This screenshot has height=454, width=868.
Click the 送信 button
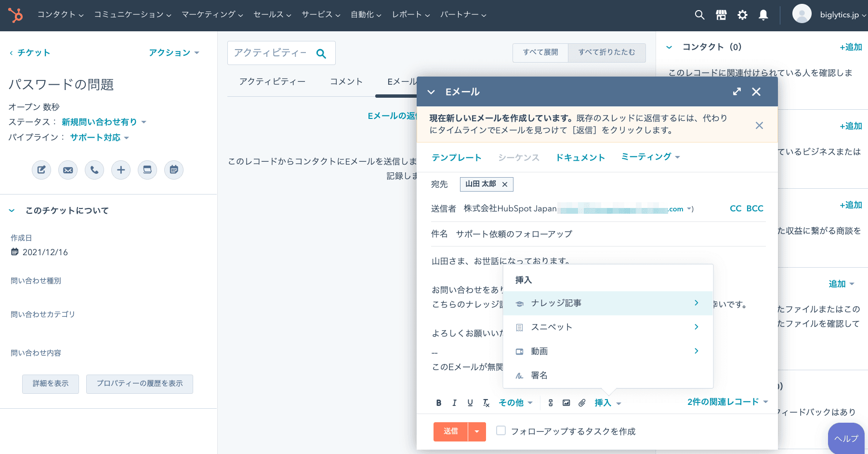tap(450, 432)
